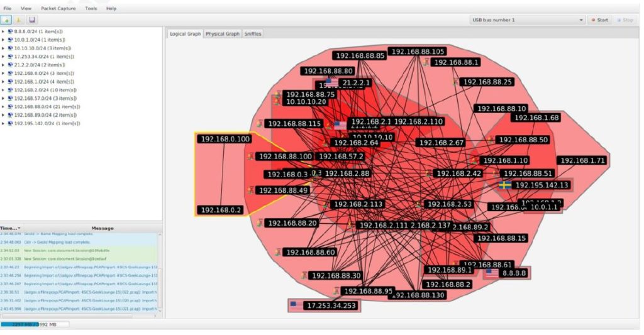Select the 192.168.1.71 graph node
The height and width of the screenshot is (335, 644).
point(583,160)
